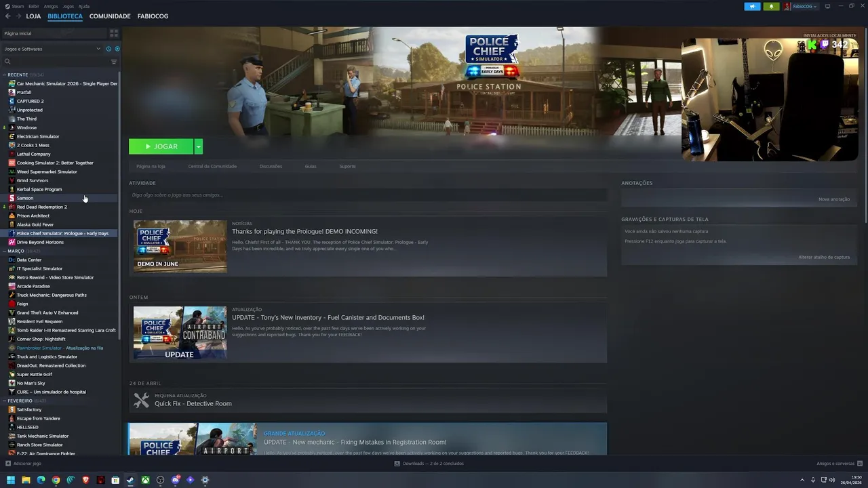
Task: Launch Google Chrome from taskbar
Action: coord(56,480)
